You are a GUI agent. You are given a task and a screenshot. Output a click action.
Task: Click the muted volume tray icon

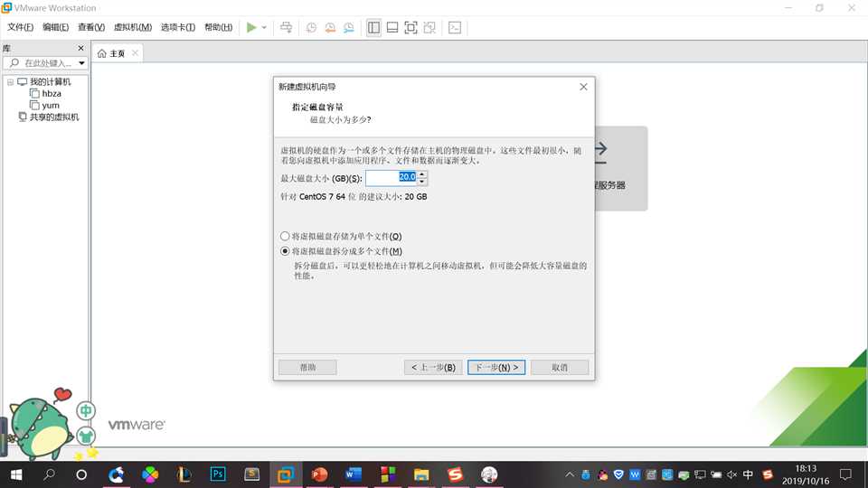coord(731,474)
